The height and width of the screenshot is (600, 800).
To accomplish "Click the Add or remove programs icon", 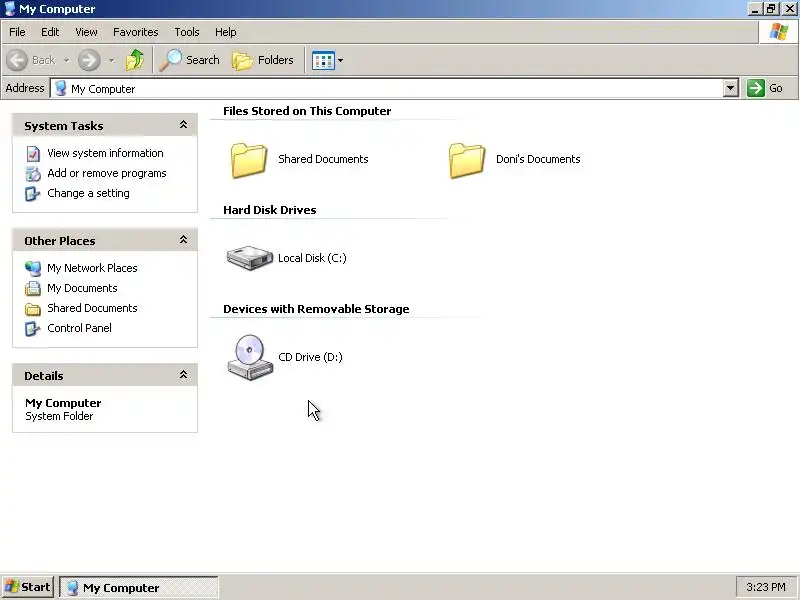I will click(33, 173).
